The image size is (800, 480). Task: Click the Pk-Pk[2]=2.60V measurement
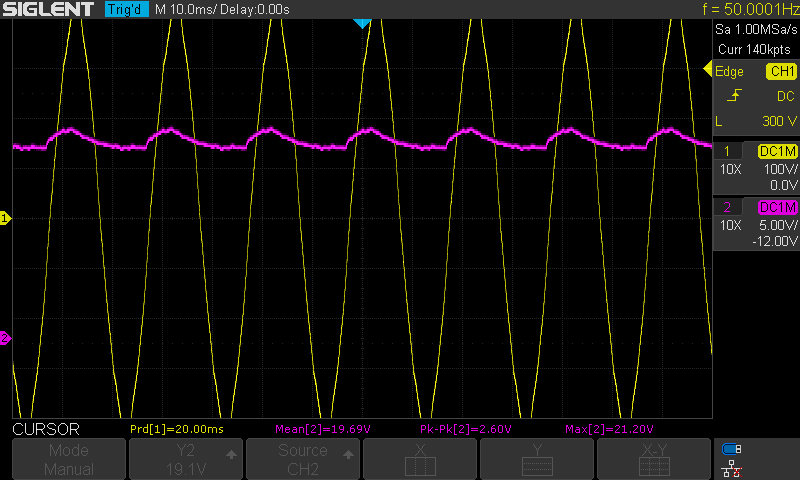click(x=465, y=429)
